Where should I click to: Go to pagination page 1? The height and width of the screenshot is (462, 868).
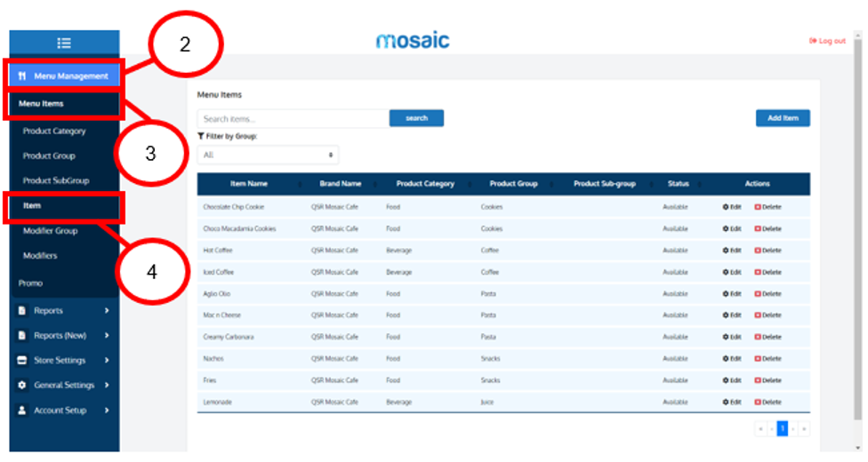click(783, 429)
